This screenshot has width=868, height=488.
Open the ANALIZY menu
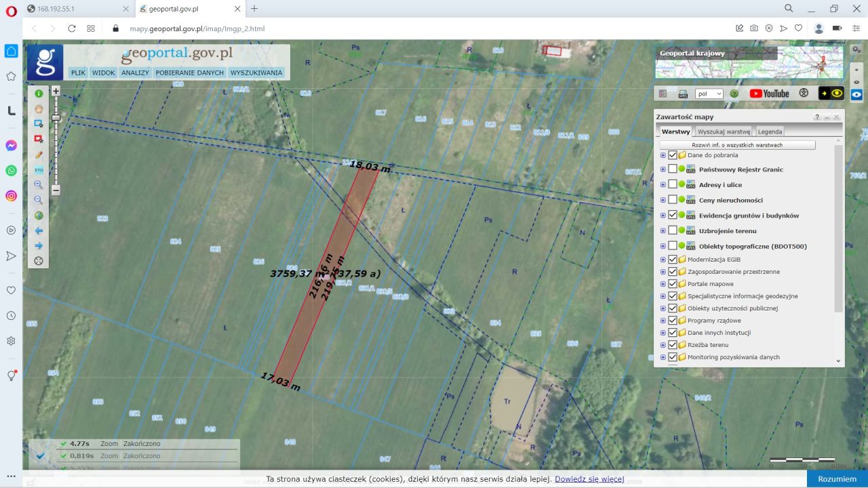click(135, 73)
